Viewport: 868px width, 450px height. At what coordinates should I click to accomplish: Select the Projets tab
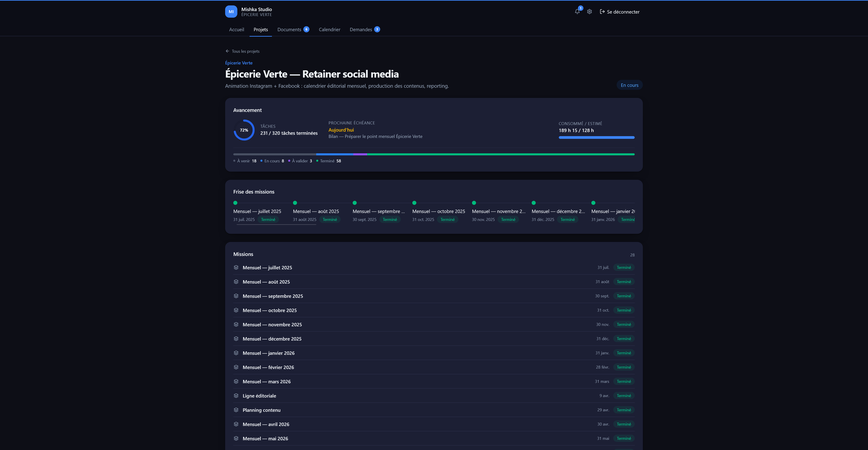click(x=261, y=30)
